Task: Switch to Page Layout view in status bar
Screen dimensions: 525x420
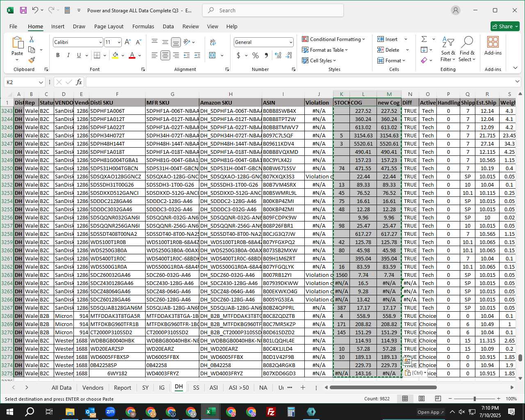Action: pos(421,399)
